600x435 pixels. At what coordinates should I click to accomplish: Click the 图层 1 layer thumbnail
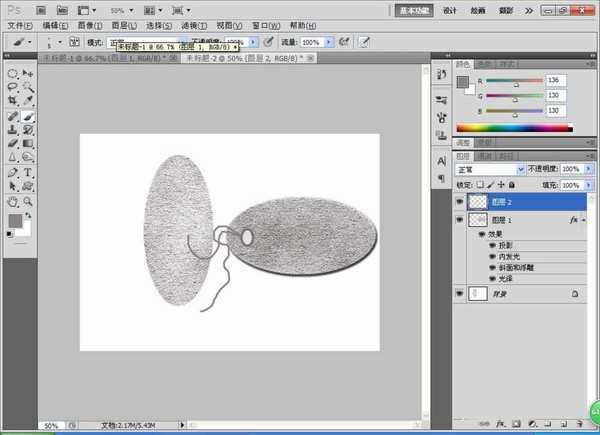coord(478,221)
